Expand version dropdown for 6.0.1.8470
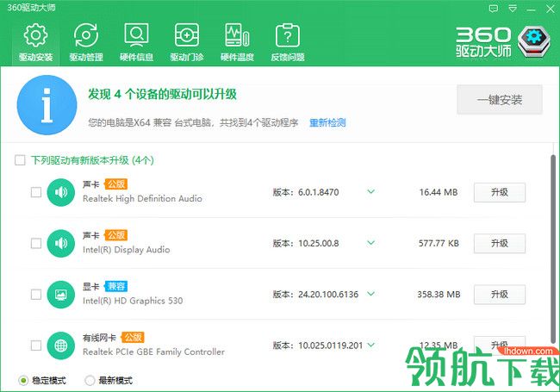Viewport: 560px width, 392px height. [371, 192]
